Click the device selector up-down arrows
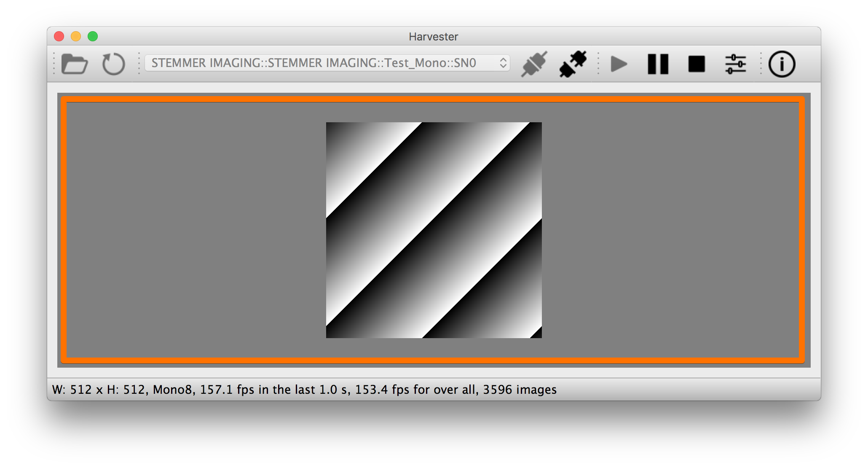 503,63
